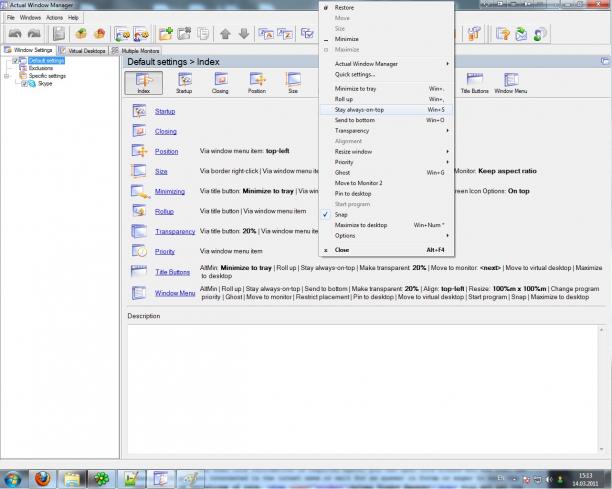This screenshot has width=612, height=489.
Task: Click the Windows Start orb
Action: click(x=12, y=479)
